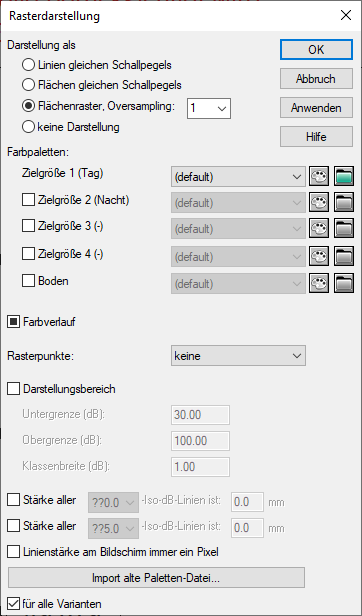Image resolution: width=362 pixels, height=616 pixels.
Task: Click the Anwenden button
Action: click(x=316, y=108)
